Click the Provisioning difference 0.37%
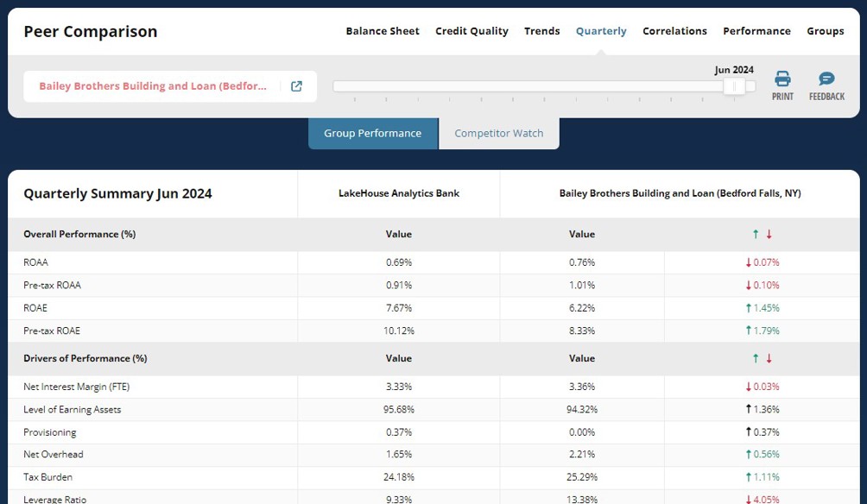Viewport: 867px width, 504px height. tap(762, 432)
